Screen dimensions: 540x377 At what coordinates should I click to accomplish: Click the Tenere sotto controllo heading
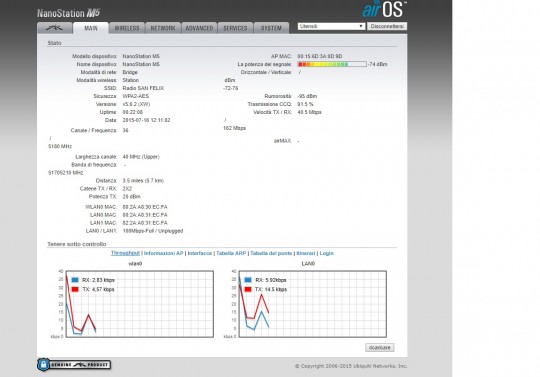(x=77, y=244)
